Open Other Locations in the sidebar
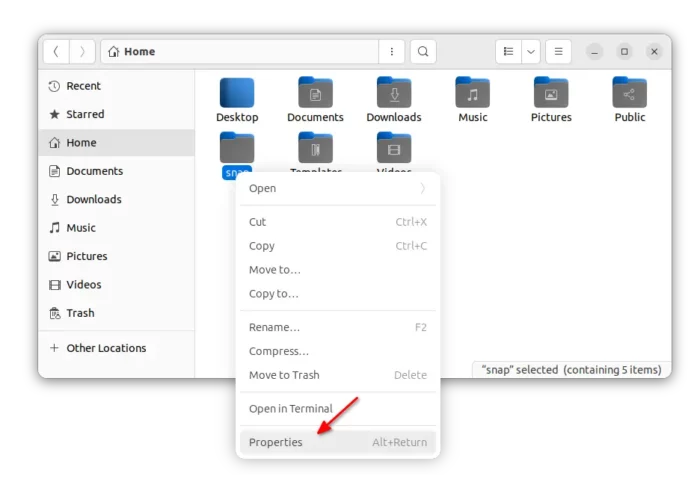700x479 pixels. (x=117, y=348)
